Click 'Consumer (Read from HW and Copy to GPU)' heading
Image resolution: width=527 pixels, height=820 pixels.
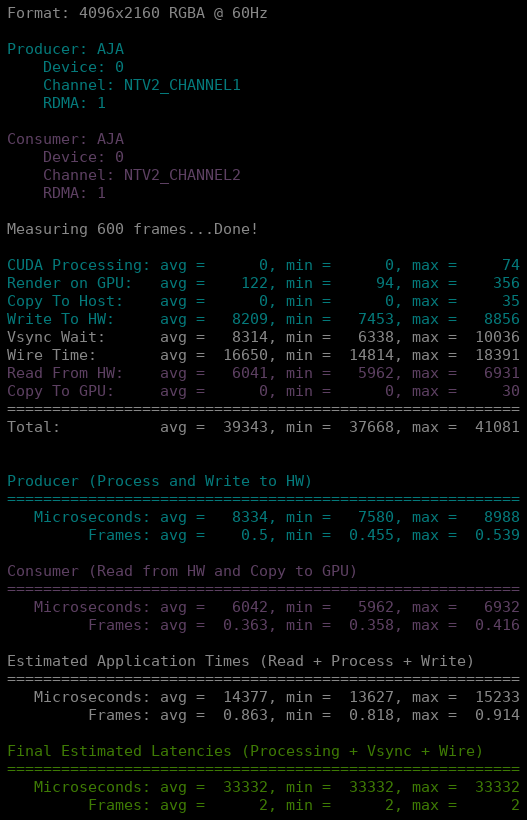[182, 571]
